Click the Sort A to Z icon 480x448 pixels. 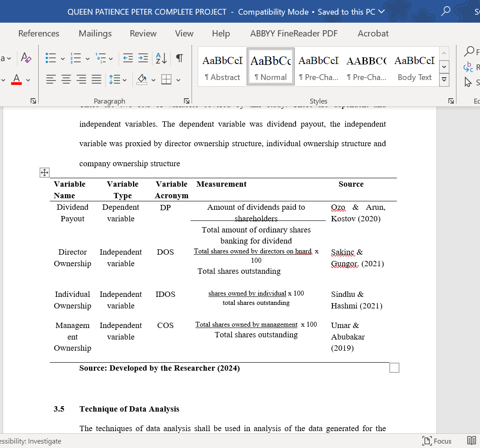coord(161,58)
